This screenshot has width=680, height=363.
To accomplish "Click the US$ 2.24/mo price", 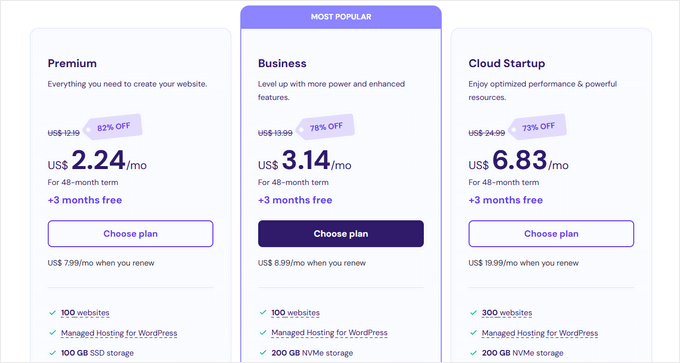I will click(97, 160).
